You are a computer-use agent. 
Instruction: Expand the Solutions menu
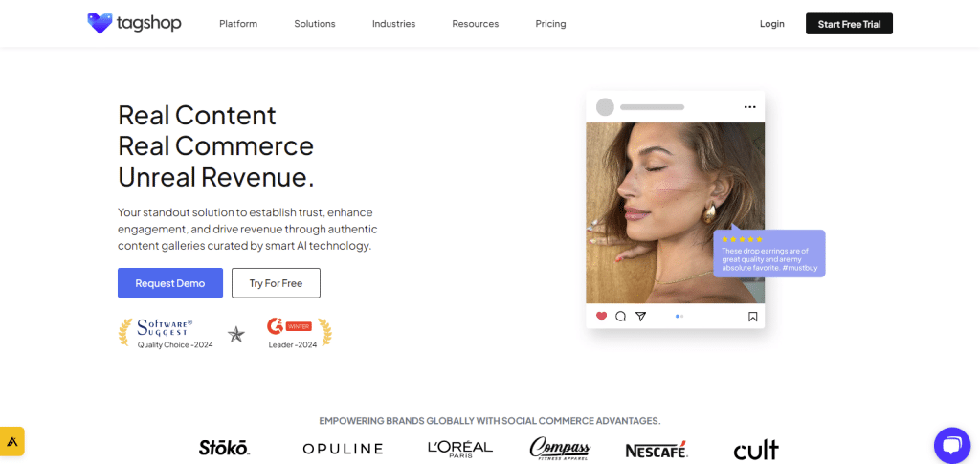tap(315, 24)
